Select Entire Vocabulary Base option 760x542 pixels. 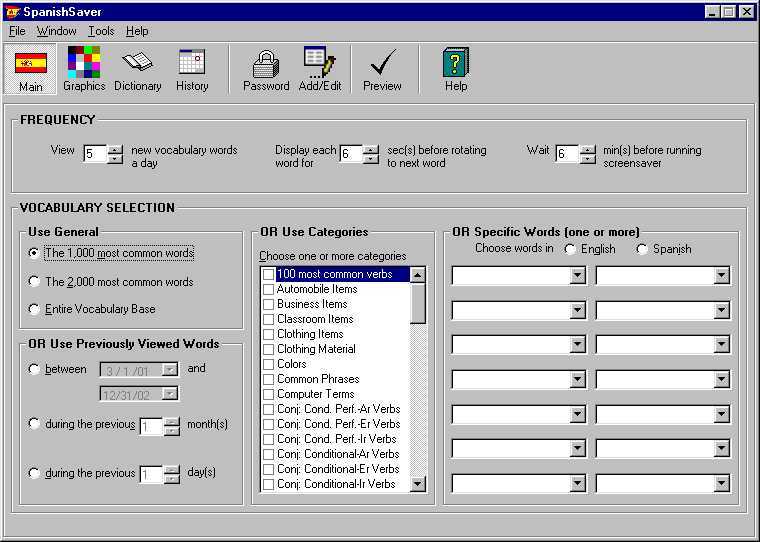point(33,309)
